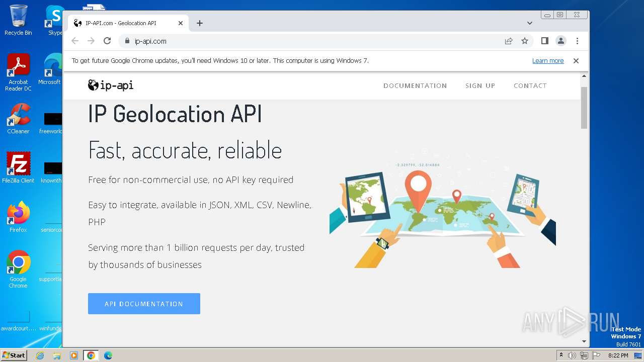Open Action Center flag icon
Viewport: 644px width, 362px height.
pos(596,355)
